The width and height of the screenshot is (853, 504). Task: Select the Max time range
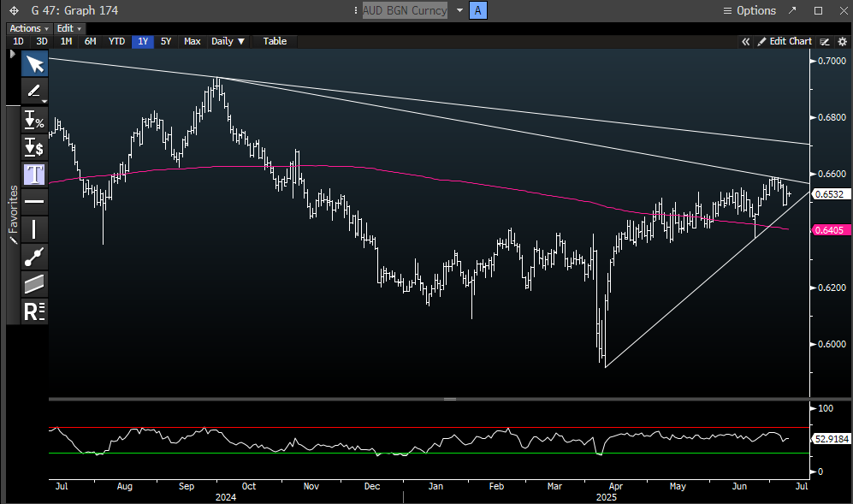[x=192, y=41]
